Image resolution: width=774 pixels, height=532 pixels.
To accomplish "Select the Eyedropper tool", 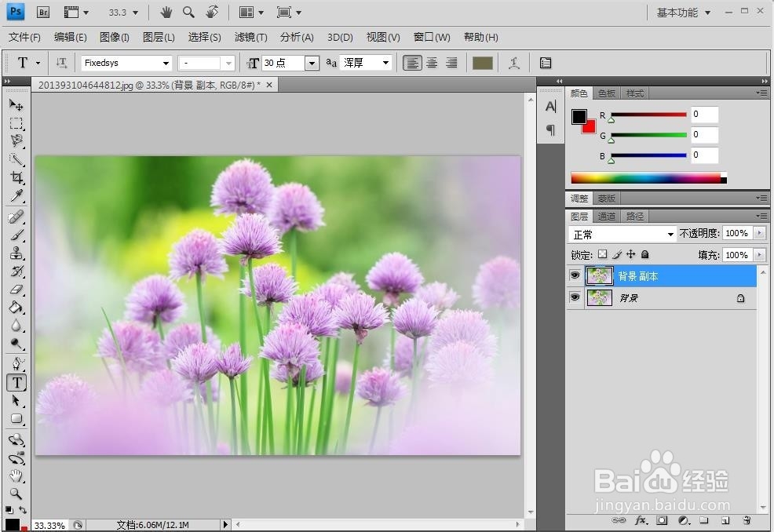I will [x=16, y=195].
